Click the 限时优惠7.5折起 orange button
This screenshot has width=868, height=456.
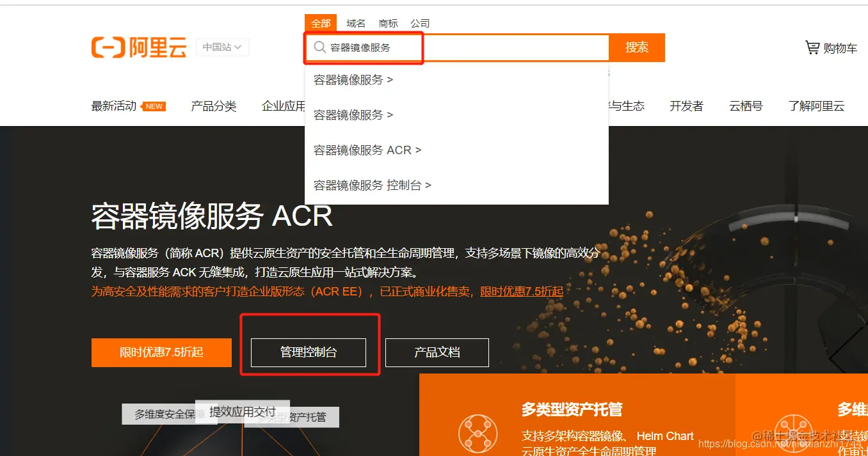(161, 352)
